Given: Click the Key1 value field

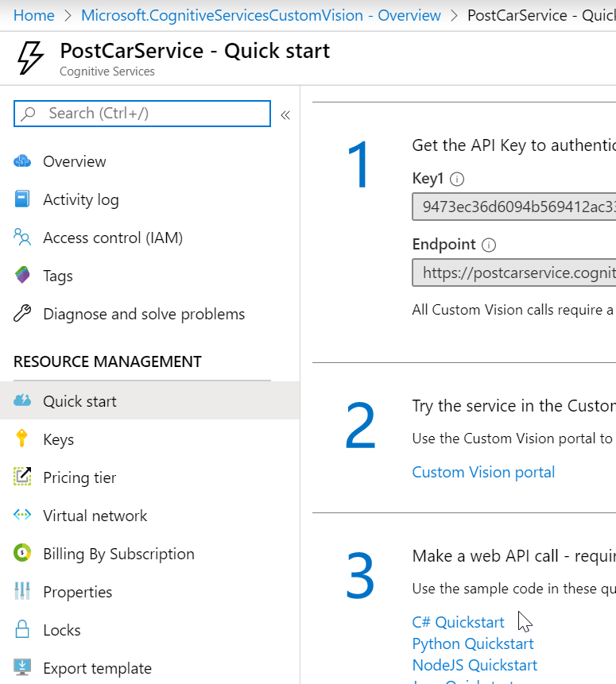Looking at the screenshot, I should point(513,207).
